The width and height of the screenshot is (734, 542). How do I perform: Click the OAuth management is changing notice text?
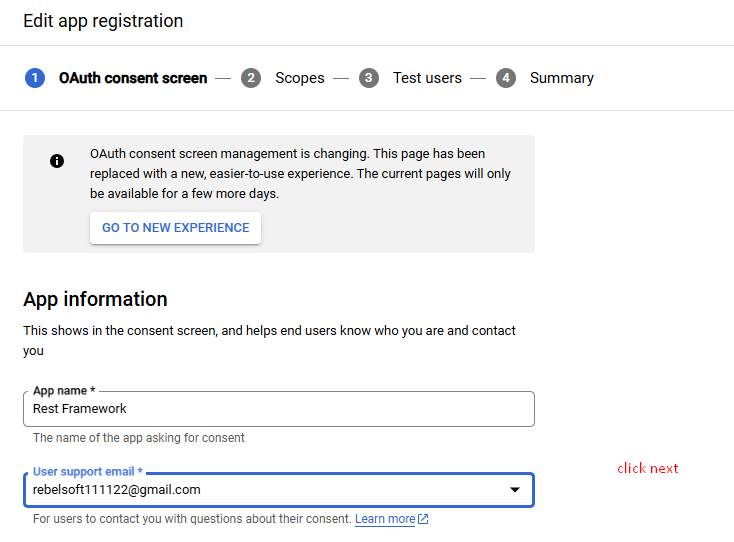(300, 174)
